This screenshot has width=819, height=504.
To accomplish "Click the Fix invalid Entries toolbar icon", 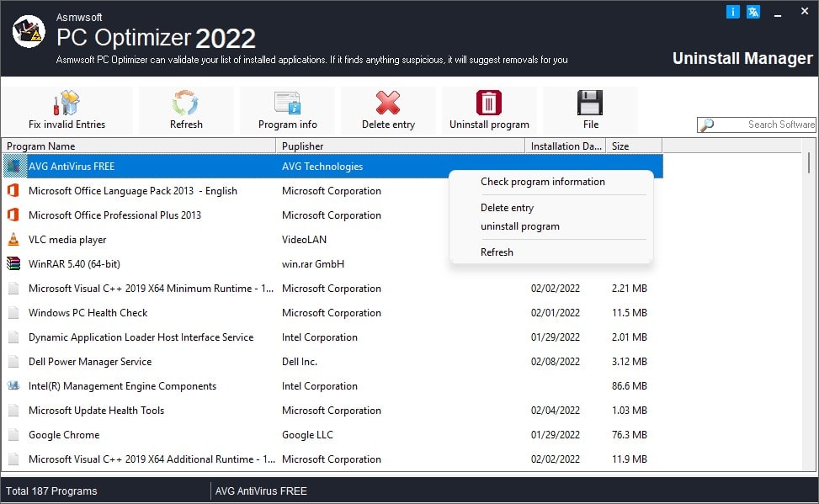I will pyautogui.click(x=66, y=103).
